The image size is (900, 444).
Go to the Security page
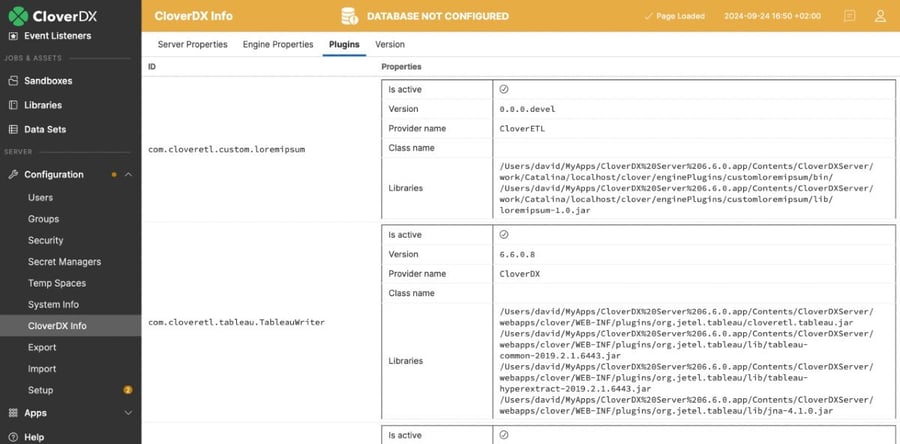(45, 240)
